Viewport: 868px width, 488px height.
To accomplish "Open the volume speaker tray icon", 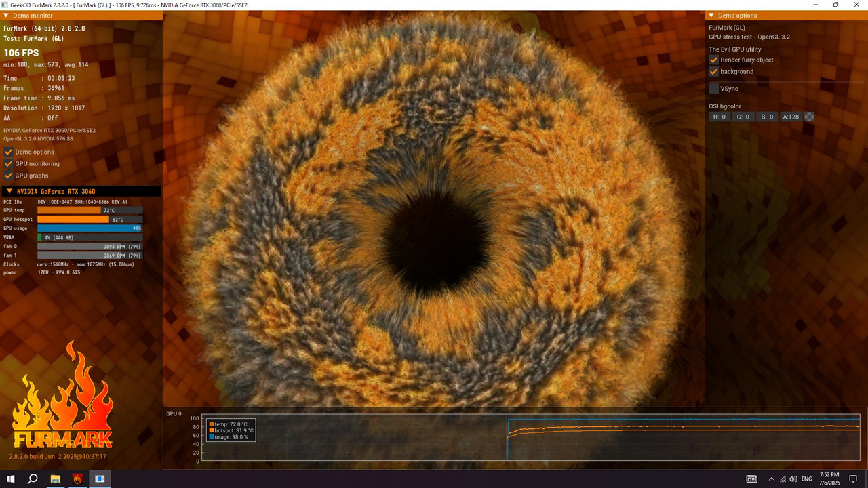I will pos(793,479).
